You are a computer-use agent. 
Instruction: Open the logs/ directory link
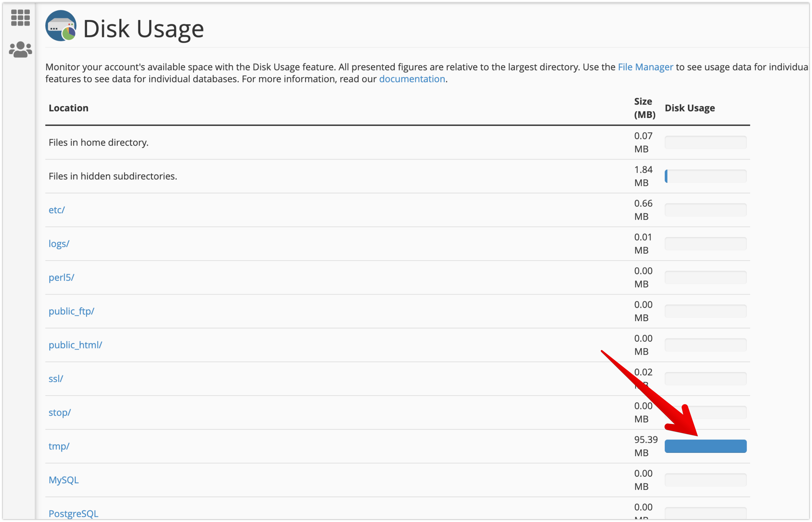click(x=59, y=244)
